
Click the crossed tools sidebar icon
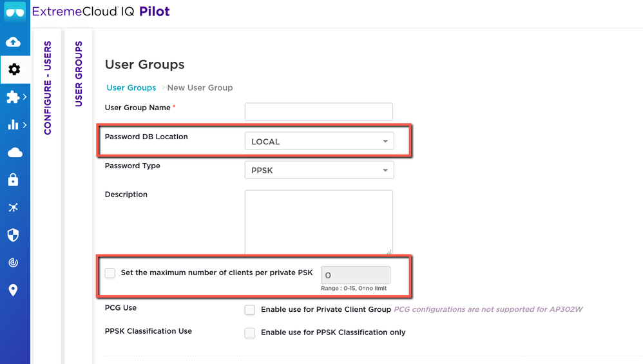(x=13, y=207)
